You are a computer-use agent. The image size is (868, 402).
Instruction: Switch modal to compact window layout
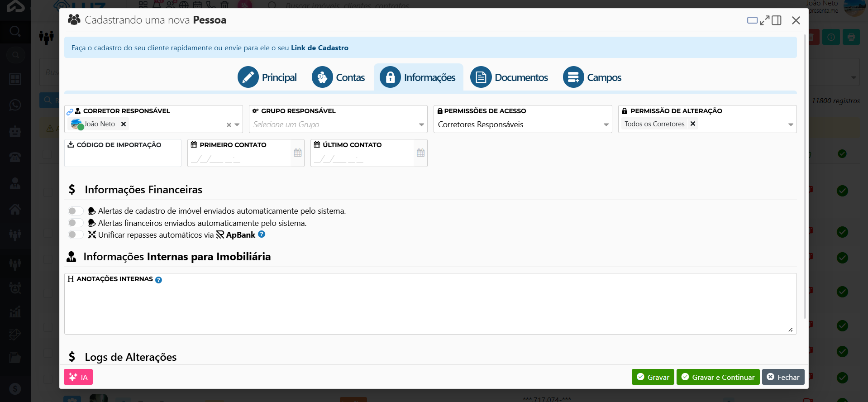752,20
